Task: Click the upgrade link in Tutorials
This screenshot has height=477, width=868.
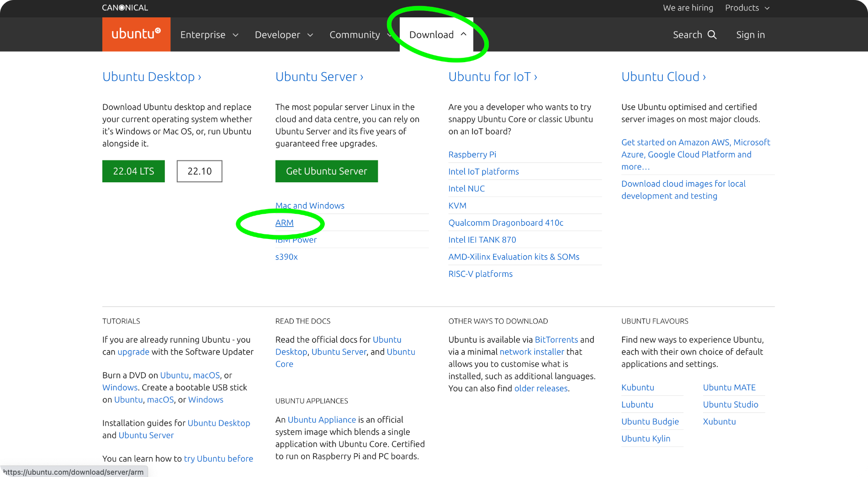Action: (x=133, y=352)
